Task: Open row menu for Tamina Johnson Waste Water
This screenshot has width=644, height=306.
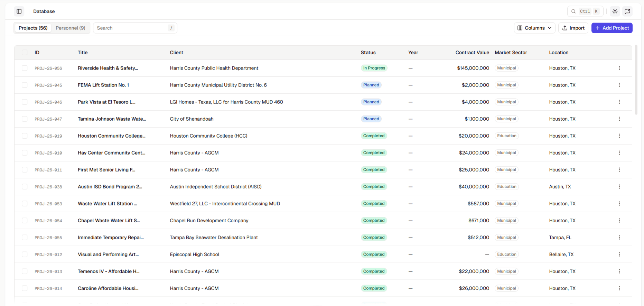Action: tap(619, 119)
